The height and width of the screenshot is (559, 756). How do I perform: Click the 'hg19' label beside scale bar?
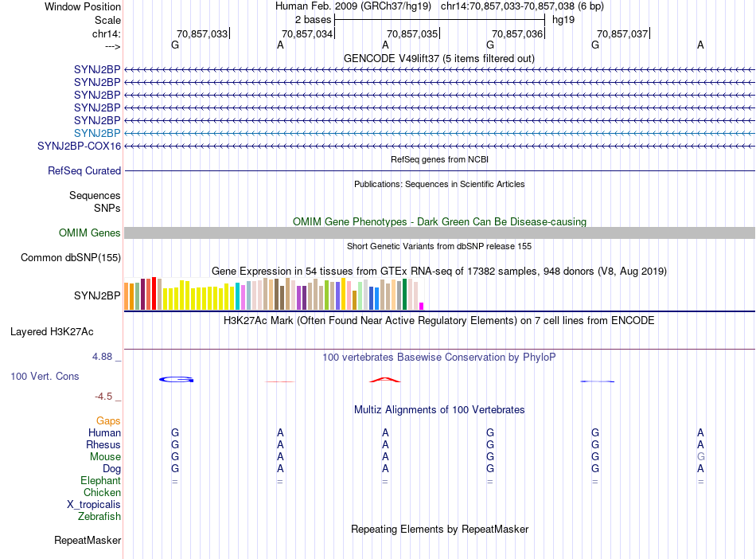[x=563, y=20]
